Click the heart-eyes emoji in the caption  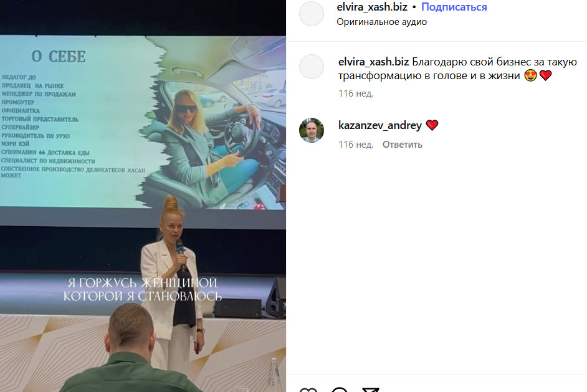pos(530,75)
